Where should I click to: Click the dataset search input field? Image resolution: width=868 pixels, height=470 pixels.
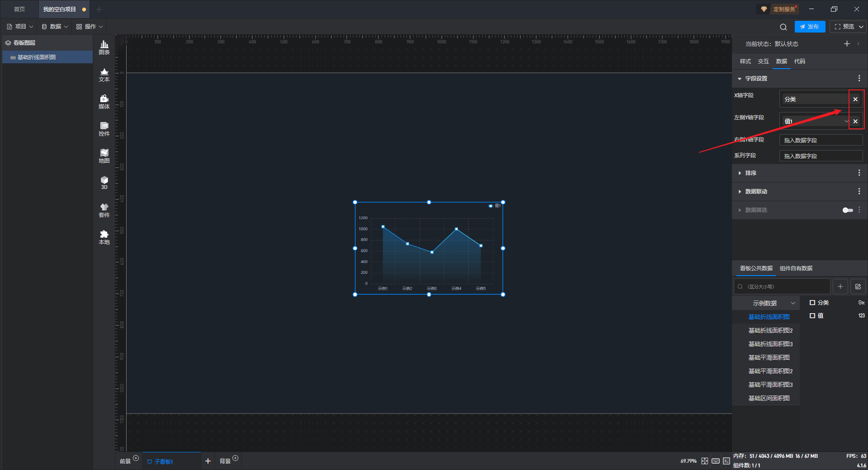click(782, 287)
